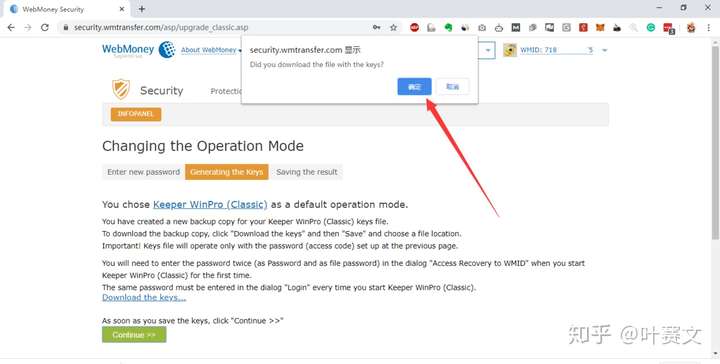
Task: Open the language selector dropdown box
Action: (487, 50)
